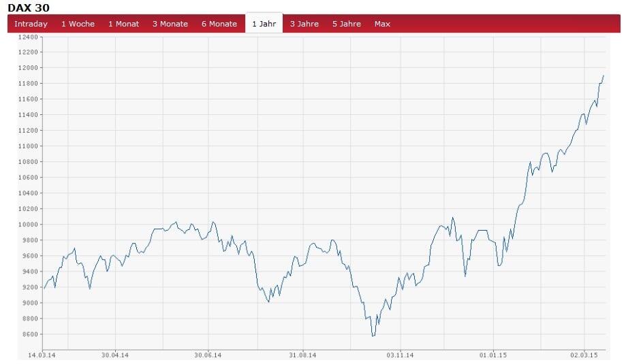Click the 02.03.15 date label
The height and width of the screenshot is (364, 626).
pyautogui.click(x=584, y=354)
